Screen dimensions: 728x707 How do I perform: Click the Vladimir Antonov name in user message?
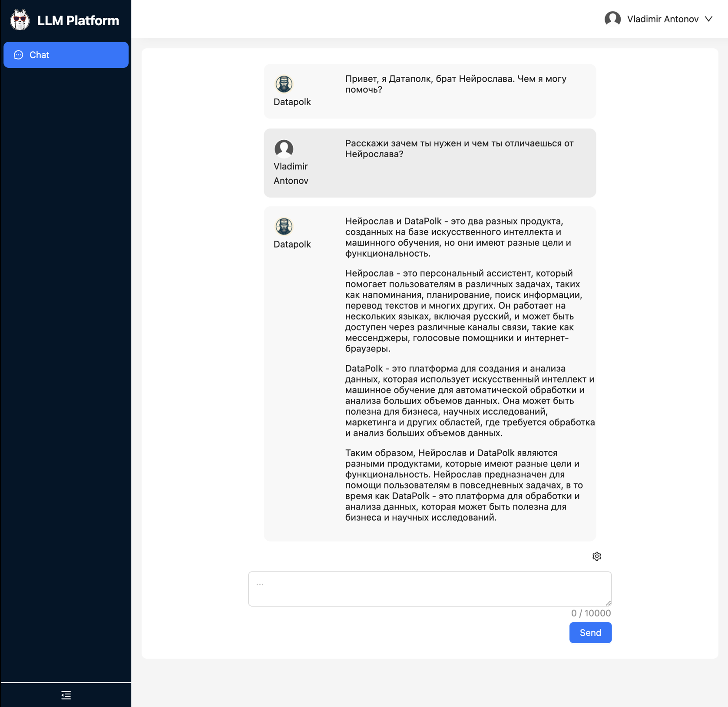tap(291, 174)
